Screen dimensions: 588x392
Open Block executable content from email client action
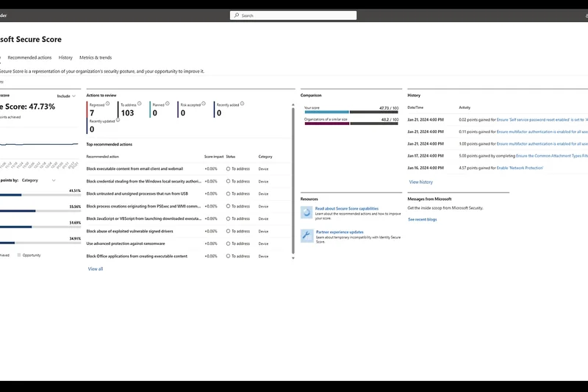(x=135, y=169)
